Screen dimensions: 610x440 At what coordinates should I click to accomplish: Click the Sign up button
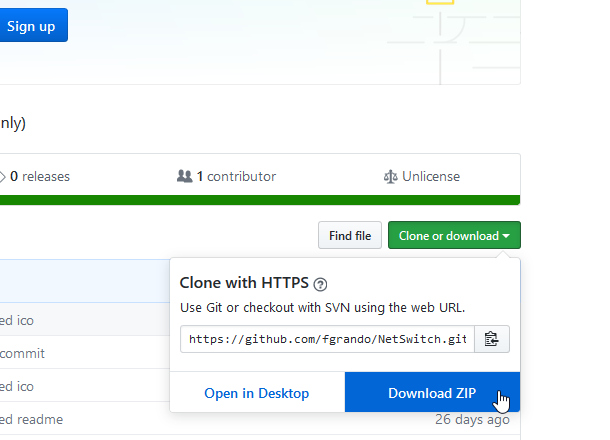[x=31, y=25]
